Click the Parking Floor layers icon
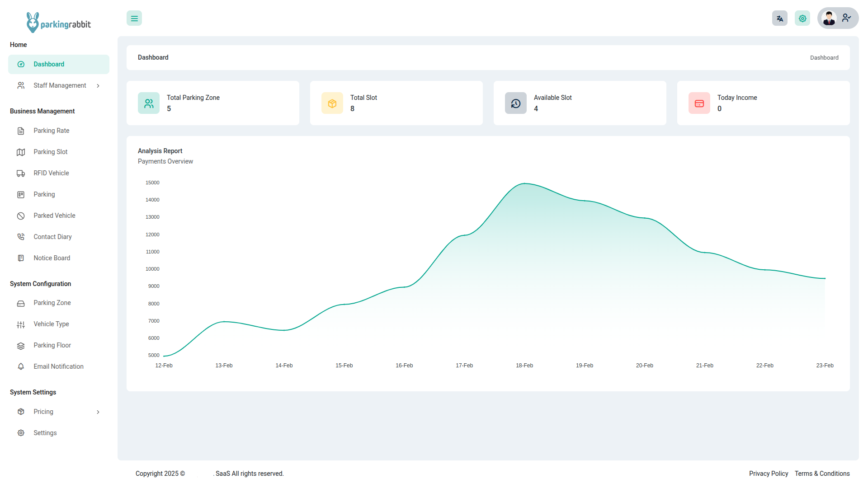The height and width of the screenshot is (488, 868). tap(21, 346)
